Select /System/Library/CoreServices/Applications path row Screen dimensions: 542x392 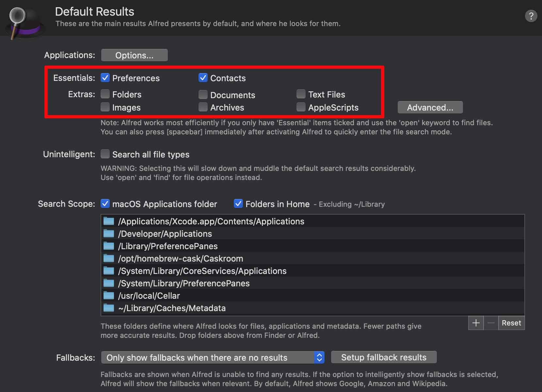(x=313, y=271)
